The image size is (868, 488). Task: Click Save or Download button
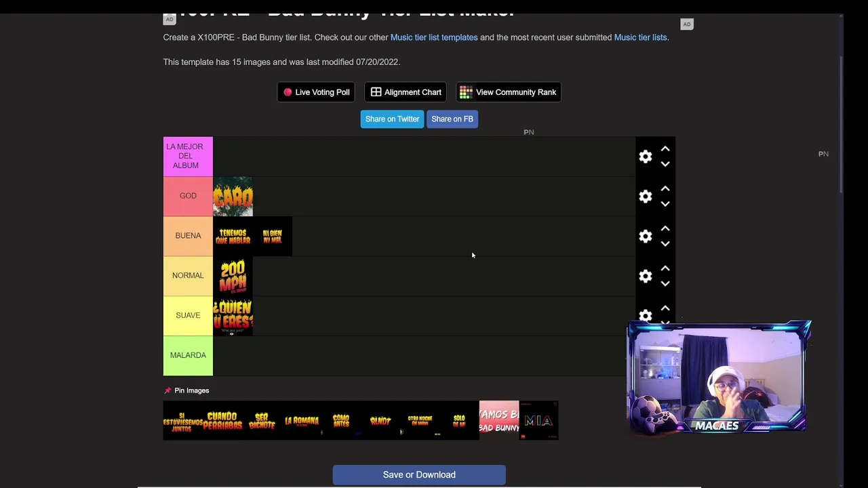pyautogui.click(x=419, y=475)
